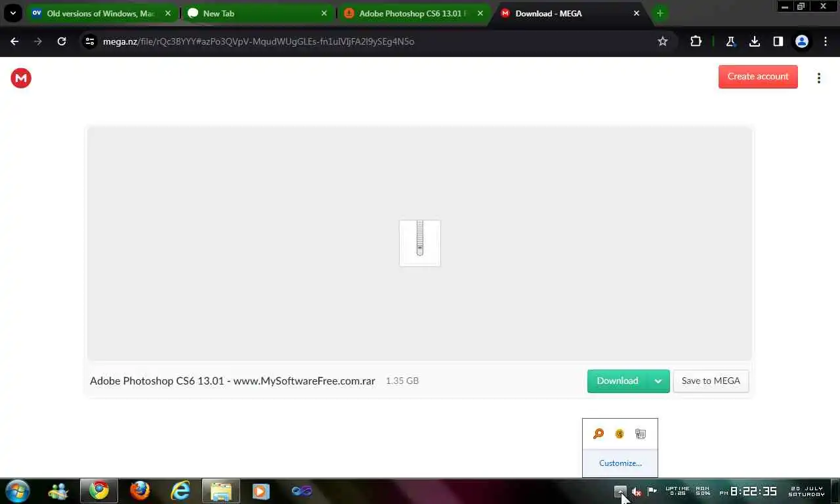
Task: Open the Chrome Labs flask icon
Action: (x=730, y=41)
